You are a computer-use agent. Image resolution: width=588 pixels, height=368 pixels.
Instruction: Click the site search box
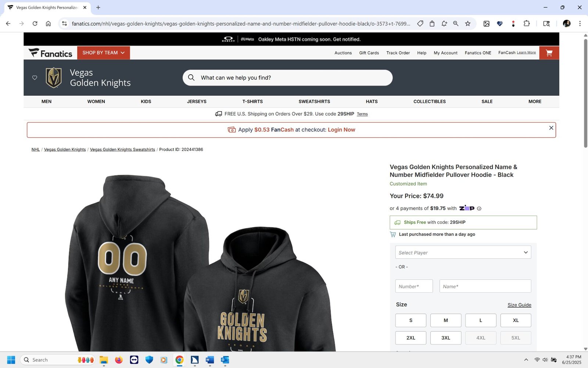tap(287, 78)
